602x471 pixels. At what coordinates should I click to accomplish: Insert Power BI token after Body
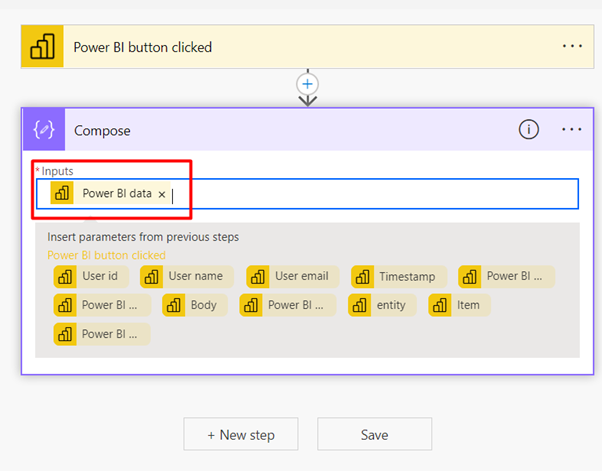tap(288, 305)
